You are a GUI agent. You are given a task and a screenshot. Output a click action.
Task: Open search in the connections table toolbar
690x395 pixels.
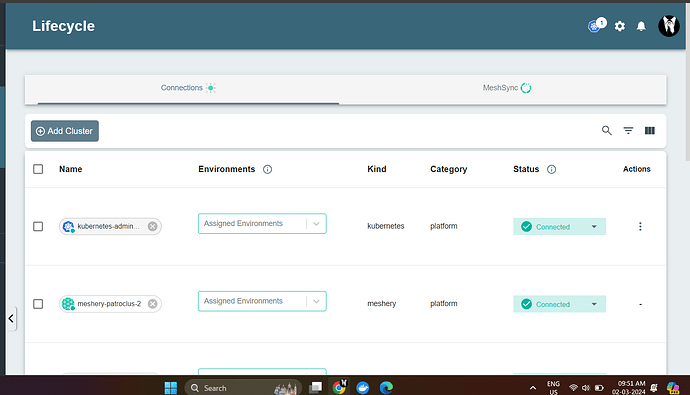pyautogui.click(x=606, y=131)
